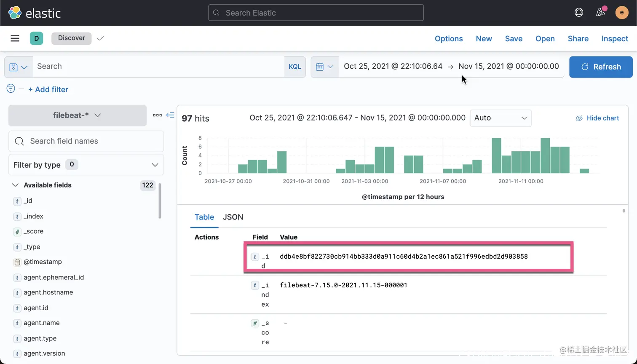The width and height of the screenshot is (637, 364).
Task: Expand Filter by type dropdown
Action: pos(86,165)
